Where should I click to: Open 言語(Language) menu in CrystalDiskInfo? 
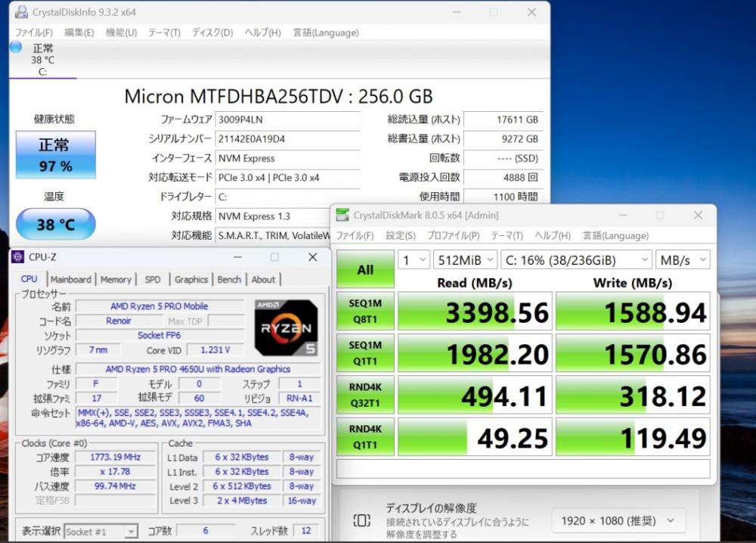click(x=326, y=33)
